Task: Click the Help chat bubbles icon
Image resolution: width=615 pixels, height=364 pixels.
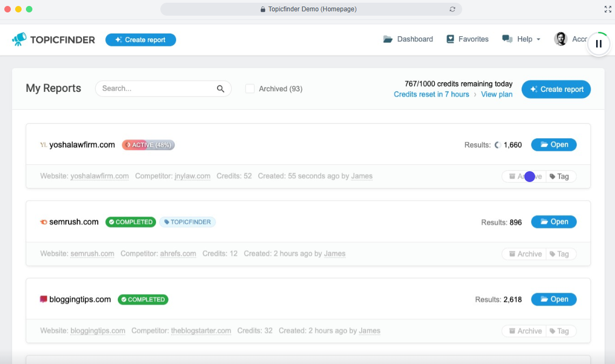Action: [x=507, y=39]
